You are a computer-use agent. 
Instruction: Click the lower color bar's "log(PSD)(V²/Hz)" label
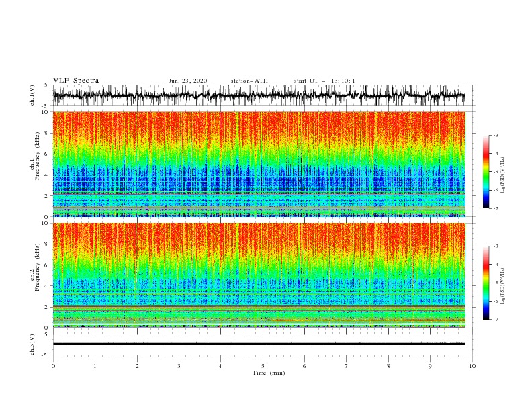pos(503,286)
